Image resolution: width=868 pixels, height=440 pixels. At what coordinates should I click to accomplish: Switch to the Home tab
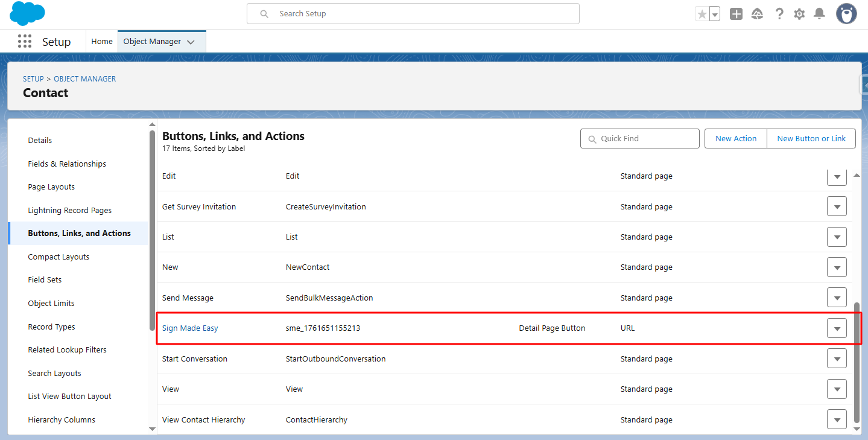[x=101, y=41]
